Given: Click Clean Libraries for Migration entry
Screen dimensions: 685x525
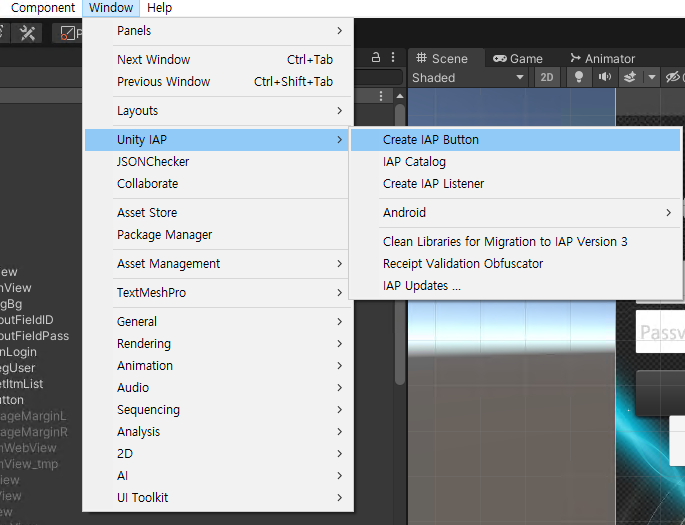Looking at the screenshot, I should [515, 242].
